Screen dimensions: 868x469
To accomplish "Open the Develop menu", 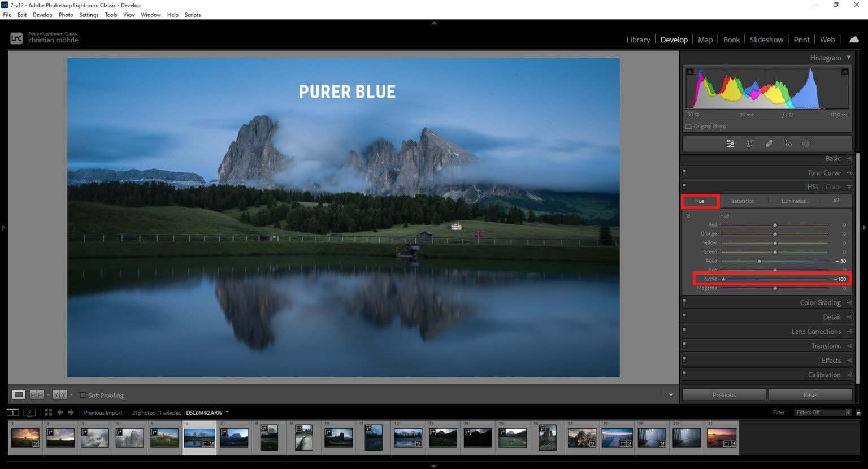I will pos(42,15).
